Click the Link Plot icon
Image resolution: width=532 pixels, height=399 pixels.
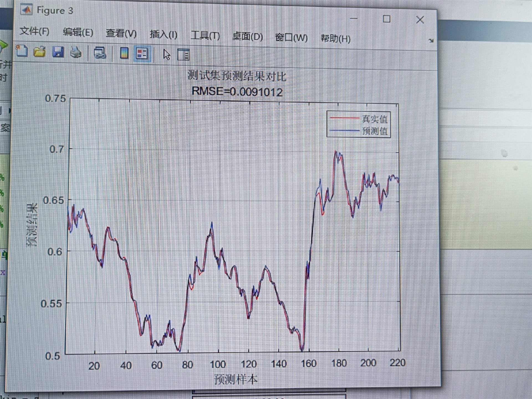coord(100,53)
